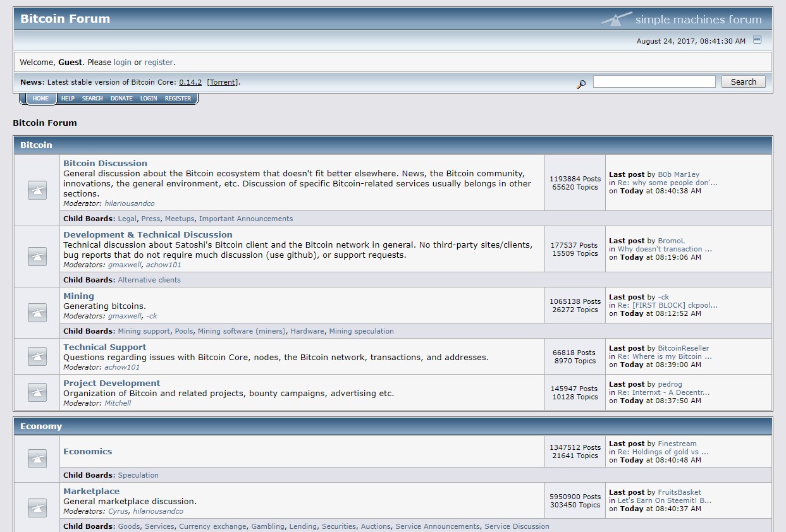This screenshot has height=532, width=786.
Task: Click the Technical Support board status icon
Action: tap(37, 356)
